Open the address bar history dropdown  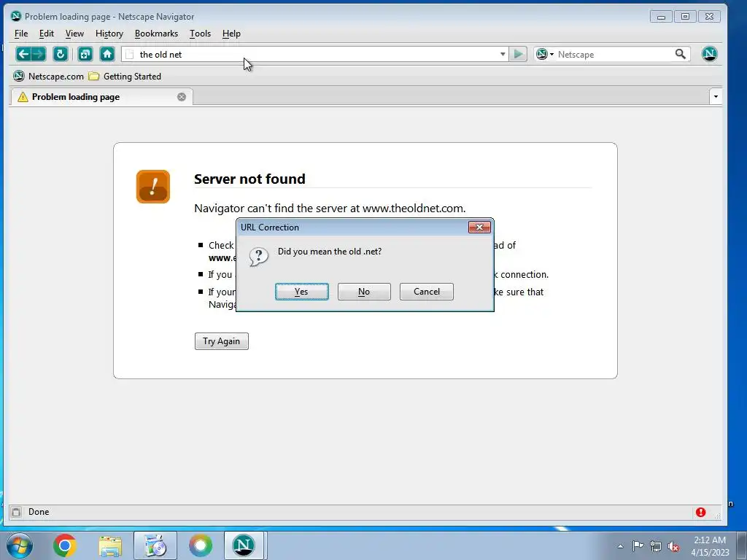(503, 54)
